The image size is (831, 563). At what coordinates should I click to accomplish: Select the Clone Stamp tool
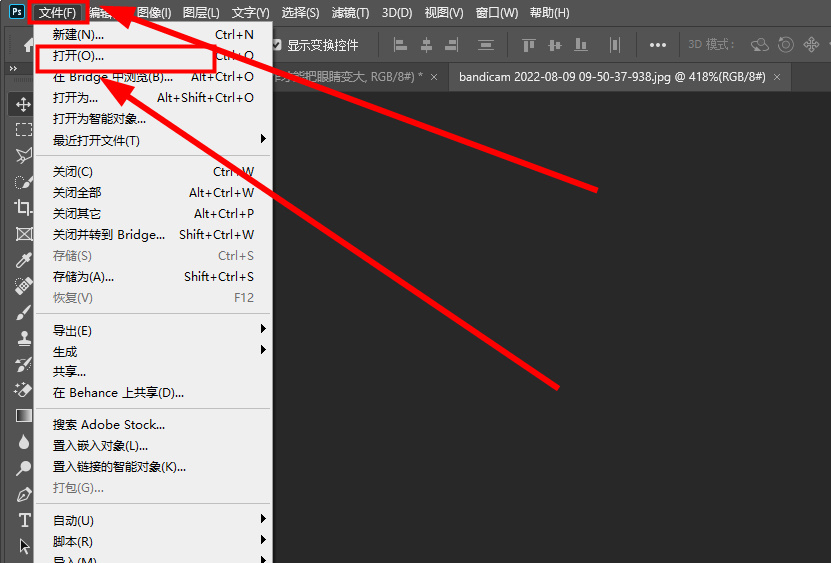(23, 338)
